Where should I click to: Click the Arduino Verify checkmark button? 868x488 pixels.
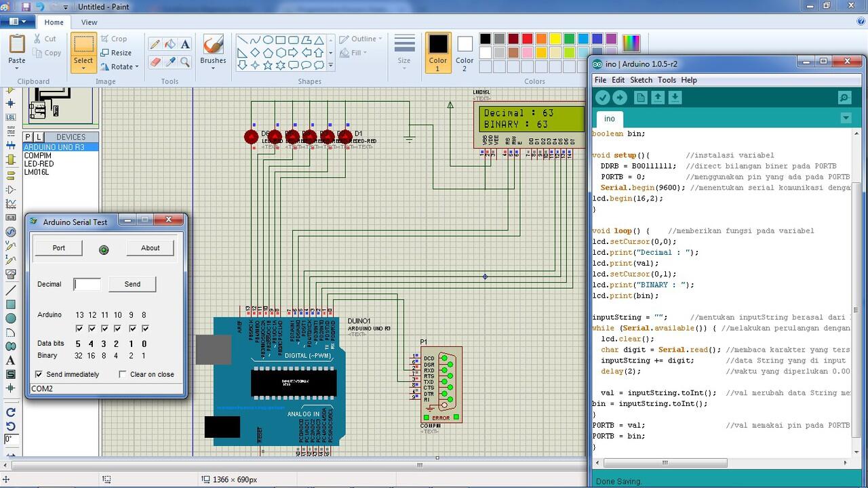click(x=602, y=98)
